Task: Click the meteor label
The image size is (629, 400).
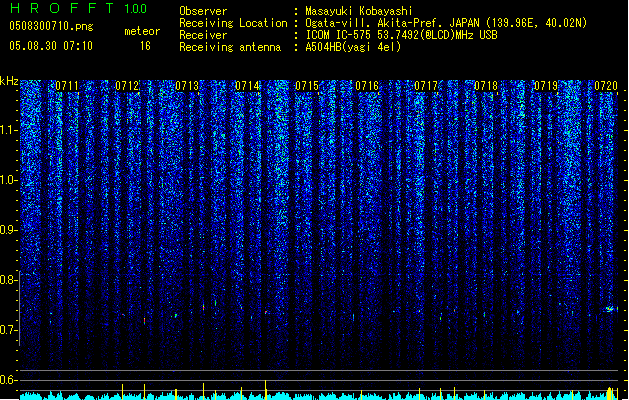Action: [x=142, y=31]
